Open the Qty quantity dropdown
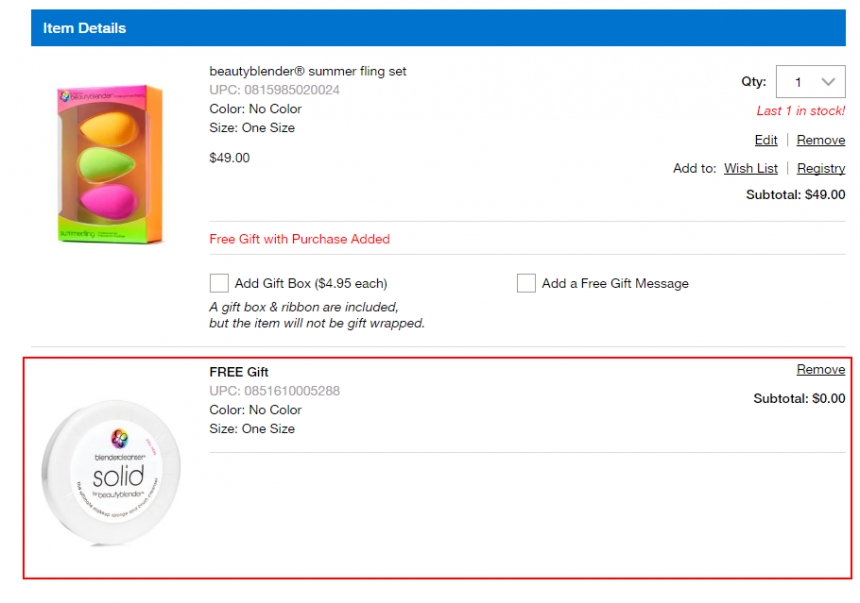This screenshot has height=603, width=860. click(812, 82)
